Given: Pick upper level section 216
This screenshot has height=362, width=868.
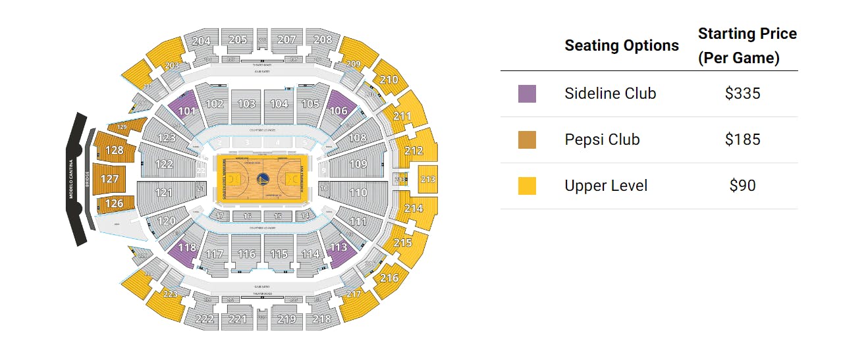Looking at the screenshot, I should (x=389, y=278).
